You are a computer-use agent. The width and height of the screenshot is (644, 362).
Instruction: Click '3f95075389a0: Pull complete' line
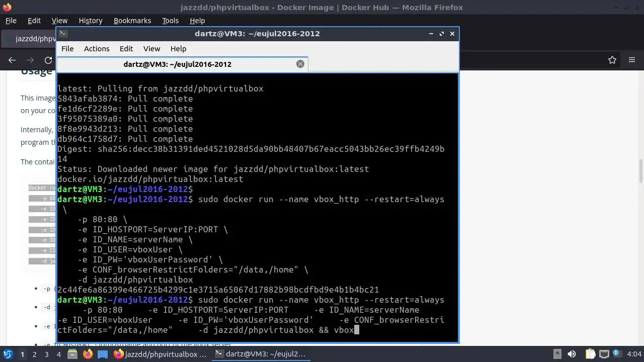click(125, 119)
